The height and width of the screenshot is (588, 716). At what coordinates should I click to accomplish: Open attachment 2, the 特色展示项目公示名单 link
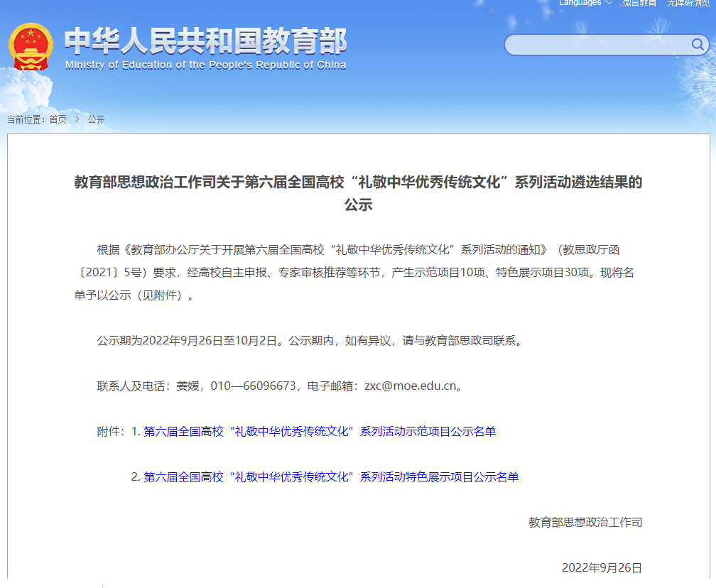point(331,477)
